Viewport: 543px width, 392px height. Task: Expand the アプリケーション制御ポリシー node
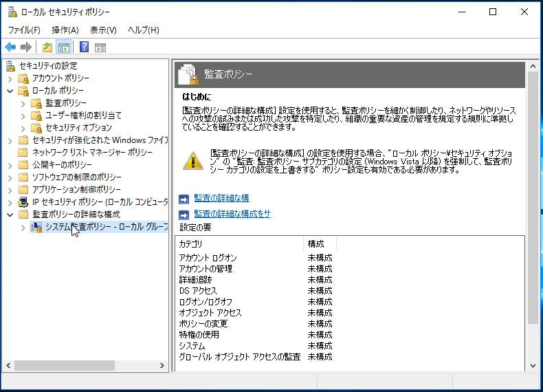point(10,190)
